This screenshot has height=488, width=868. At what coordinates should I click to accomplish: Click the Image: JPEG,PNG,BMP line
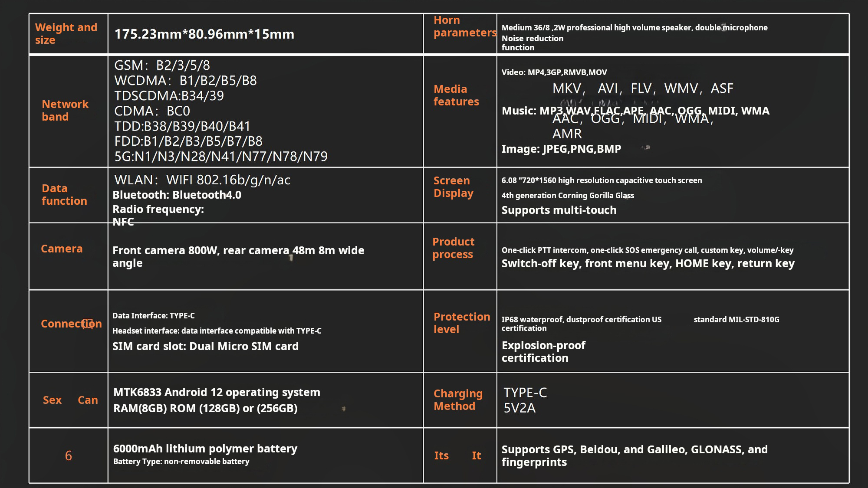pos(561,149)
